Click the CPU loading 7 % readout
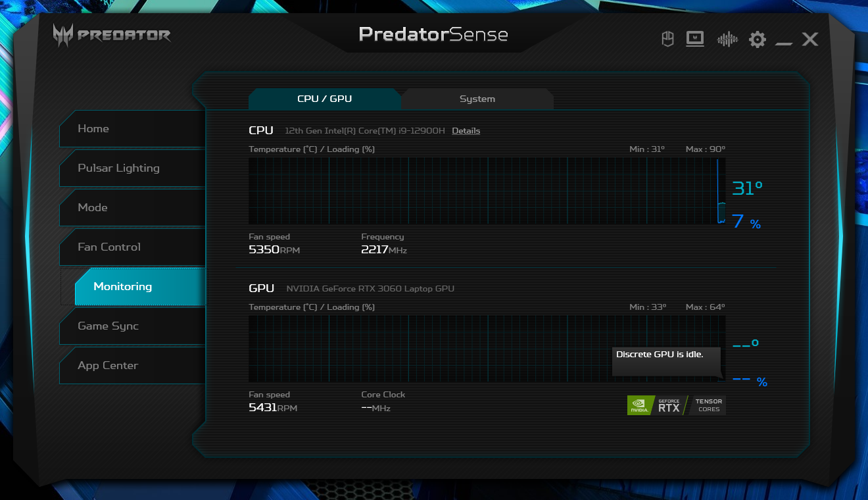Image resolution: width=868 pixels, height=500 pixels. [x=746, y=222]
